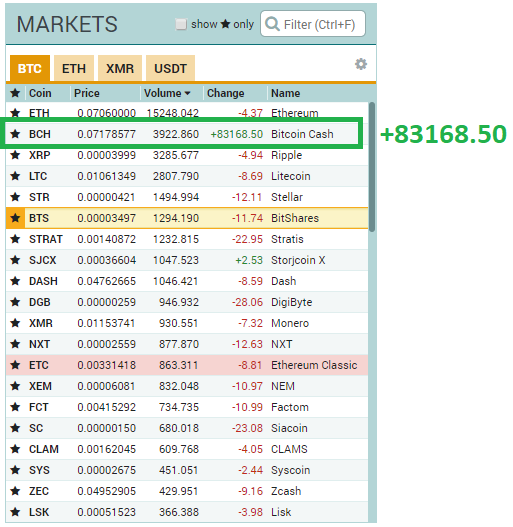Viewport: 513px width, 527px height.
Task: Click ETH volume 15248.042
Action: 172,113
